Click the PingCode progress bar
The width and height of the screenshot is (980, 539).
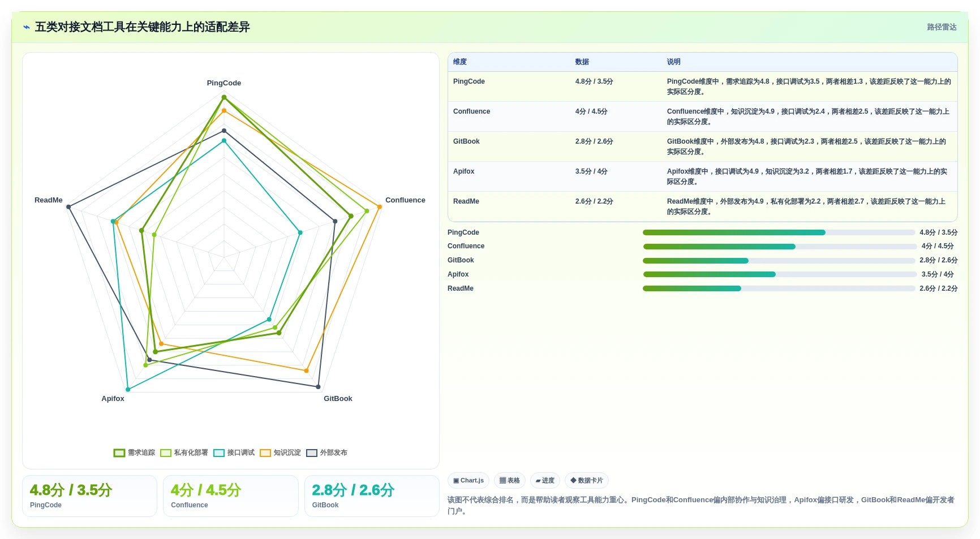point(779,232)
